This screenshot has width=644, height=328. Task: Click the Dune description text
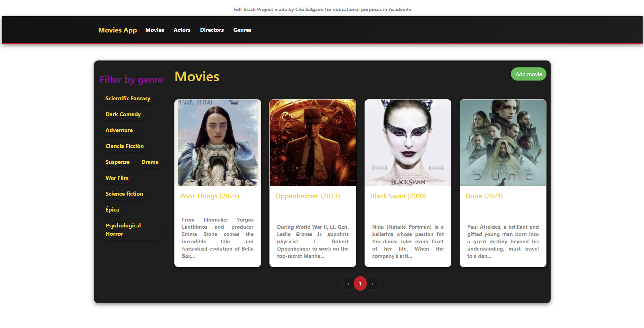[503, 241]
